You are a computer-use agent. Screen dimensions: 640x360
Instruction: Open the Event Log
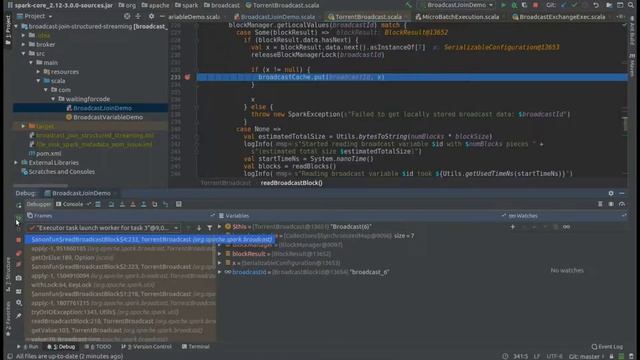coord(607,347)
